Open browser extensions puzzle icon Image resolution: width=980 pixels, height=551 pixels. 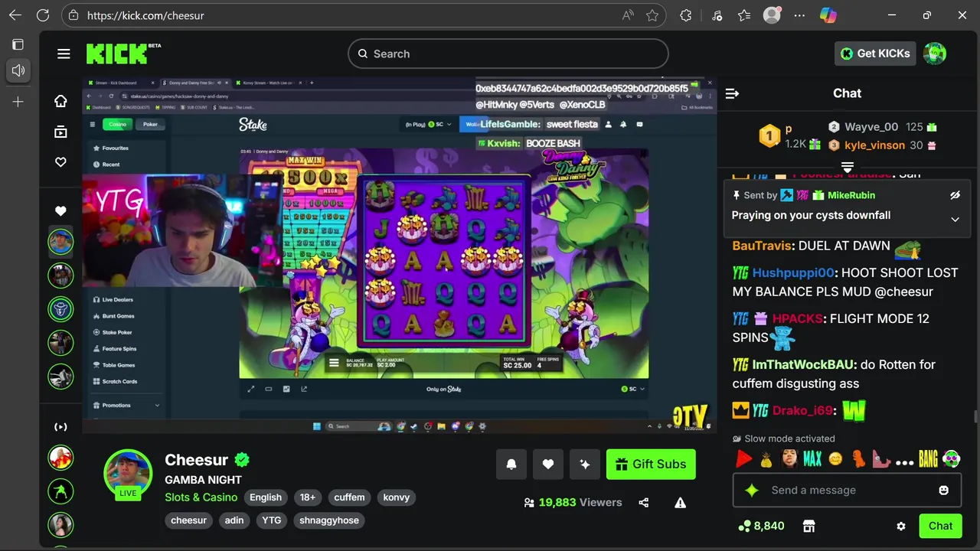(x=686, y=15)
